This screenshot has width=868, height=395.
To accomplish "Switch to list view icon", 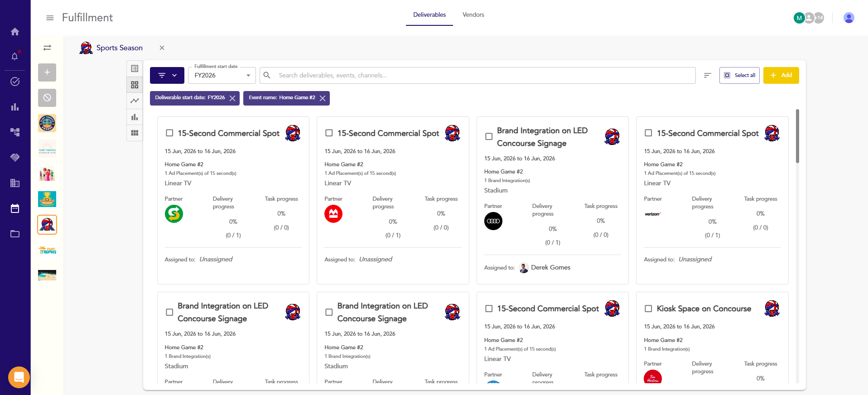I will (135, 68).
